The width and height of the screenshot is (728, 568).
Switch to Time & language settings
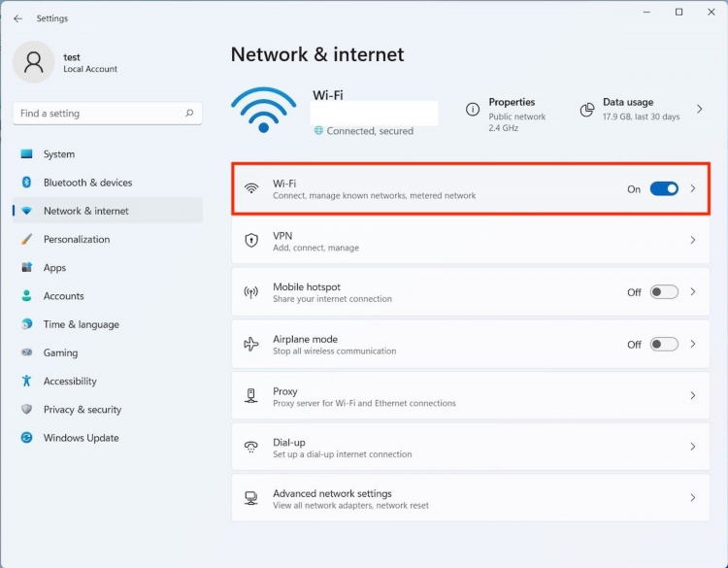[108, 323]
